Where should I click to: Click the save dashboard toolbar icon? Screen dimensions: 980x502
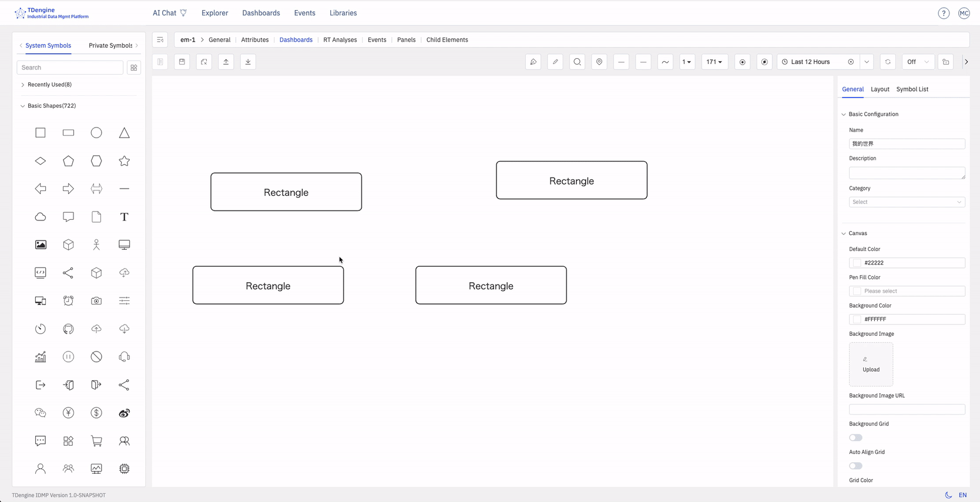point(182,62)
